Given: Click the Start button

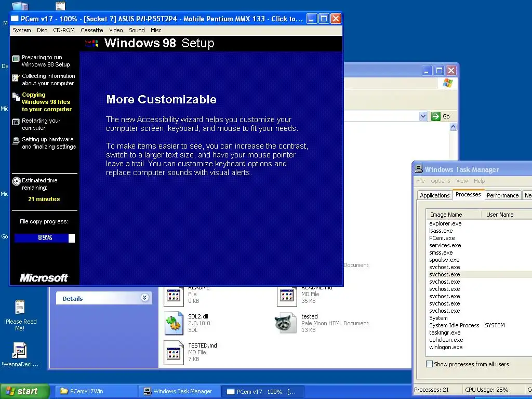Looking at the screenshot, I should [x=24, y=391].
